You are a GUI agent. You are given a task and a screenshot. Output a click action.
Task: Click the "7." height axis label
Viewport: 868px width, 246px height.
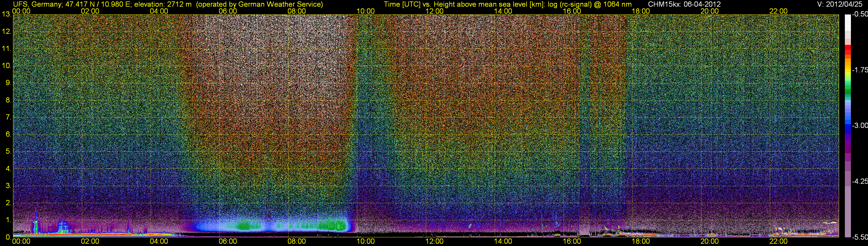coord(8,117)
